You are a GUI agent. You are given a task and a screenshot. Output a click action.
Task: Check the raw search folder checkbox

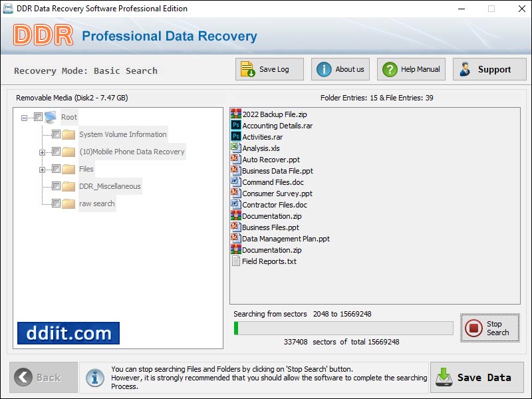pos(56,203)
